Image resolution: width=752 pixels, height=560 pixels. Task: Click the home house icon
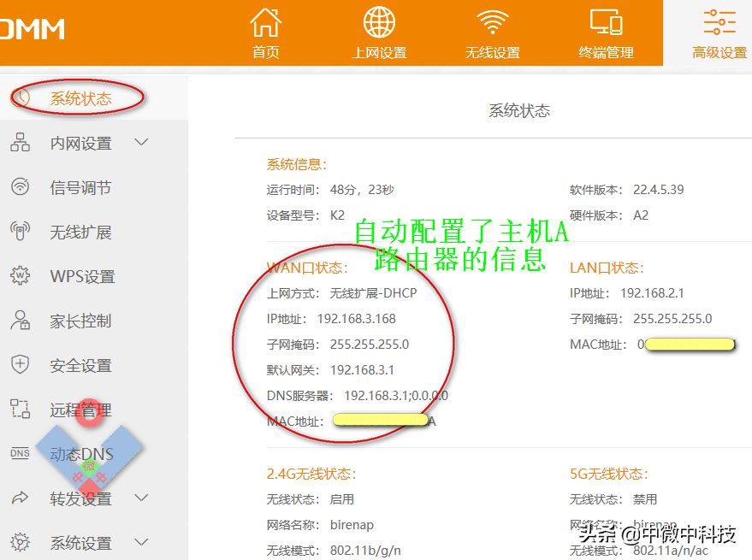point(266,22)
